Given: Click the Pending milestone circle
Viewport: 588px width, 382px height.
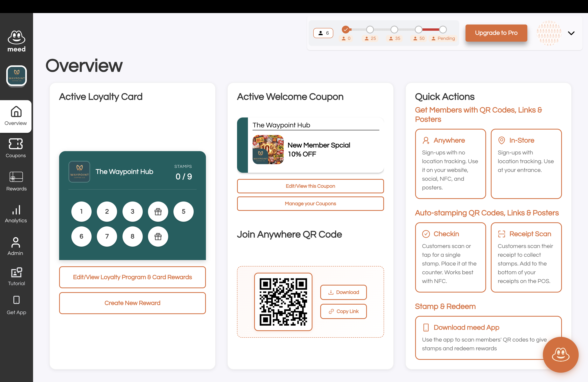Looking at the screenshot, I should pyautogui.click(x=443, y=30).
